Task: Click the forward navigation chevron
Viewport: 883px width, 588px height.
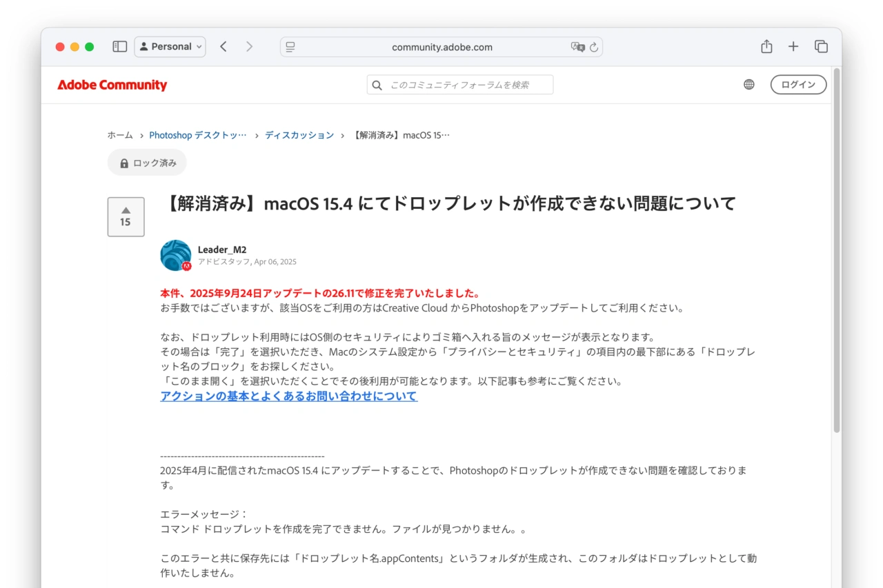Action: click(x=250, y=46)
